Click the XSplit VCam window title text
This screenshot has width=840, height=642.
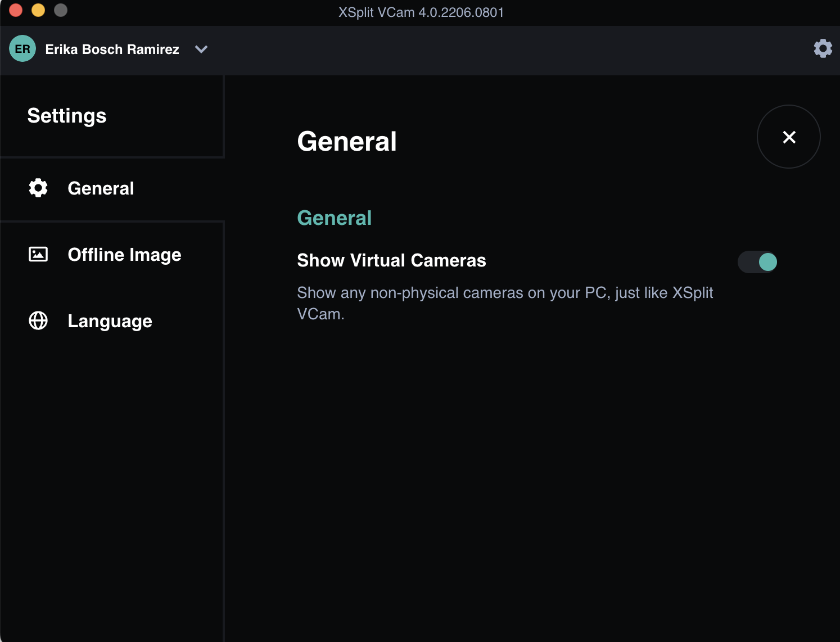pyautogui.click(x=421, y=12)
